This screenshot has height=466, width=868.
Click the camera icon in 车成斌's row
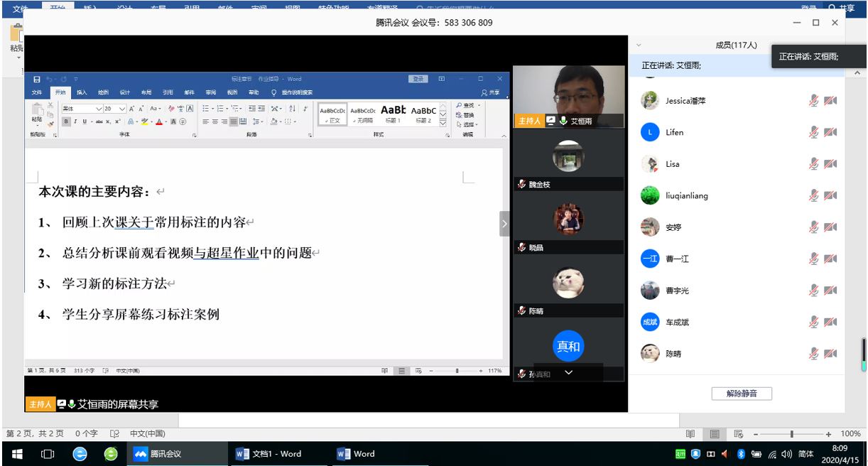pos(830,322)
